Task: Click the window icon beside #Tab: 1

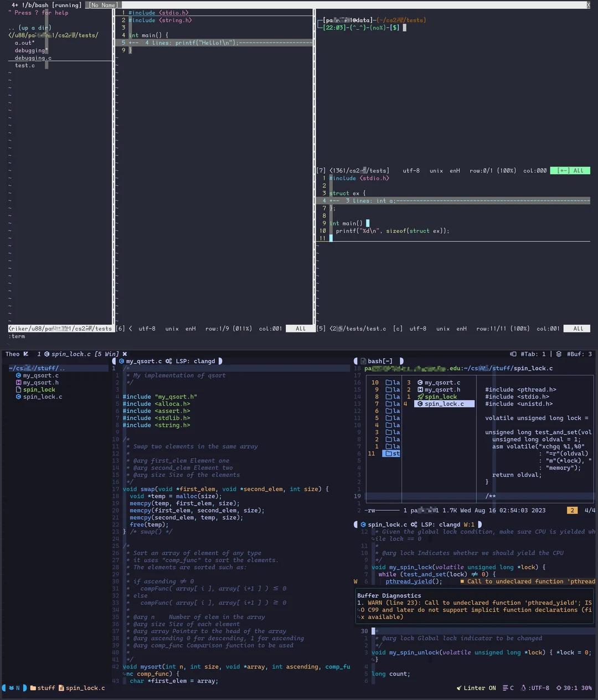Action: point(513,354)
